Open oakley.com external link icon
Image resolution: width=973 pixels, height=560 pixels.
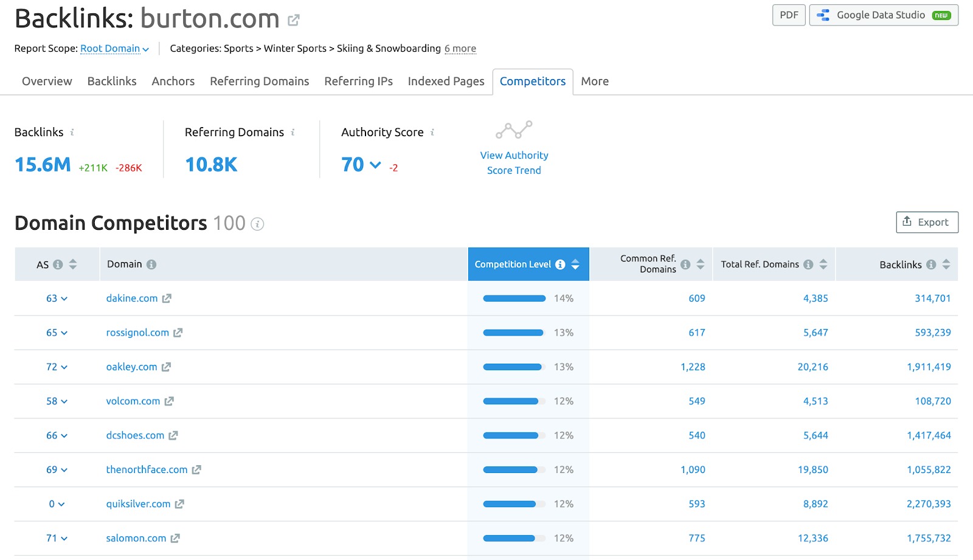coord(166,367)
